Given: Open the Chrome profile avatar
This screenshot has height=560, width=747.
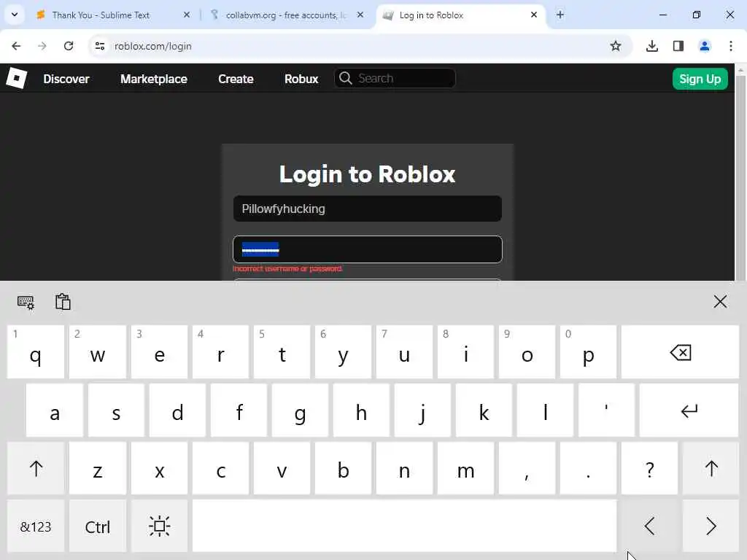Looking at the screenshot, I should pyautogui.click(x=705, y=46).
